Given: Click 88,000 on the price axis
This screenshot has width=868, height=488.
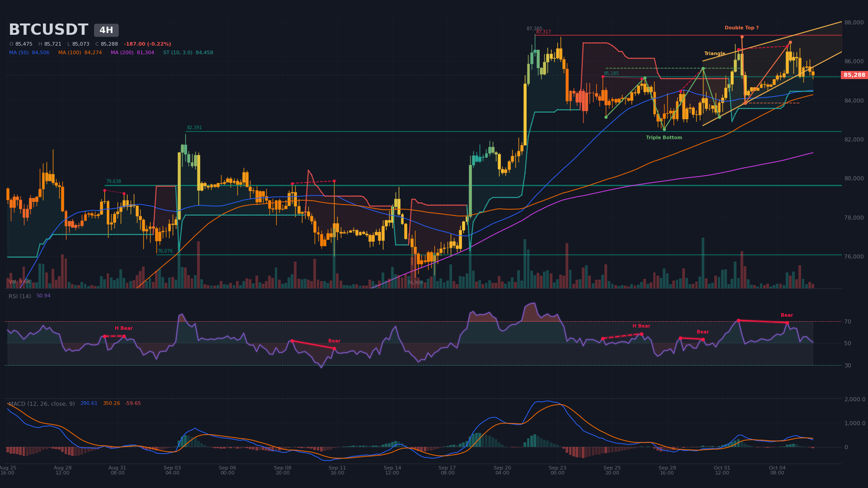Looking at the screenshot, I should 854,23.
